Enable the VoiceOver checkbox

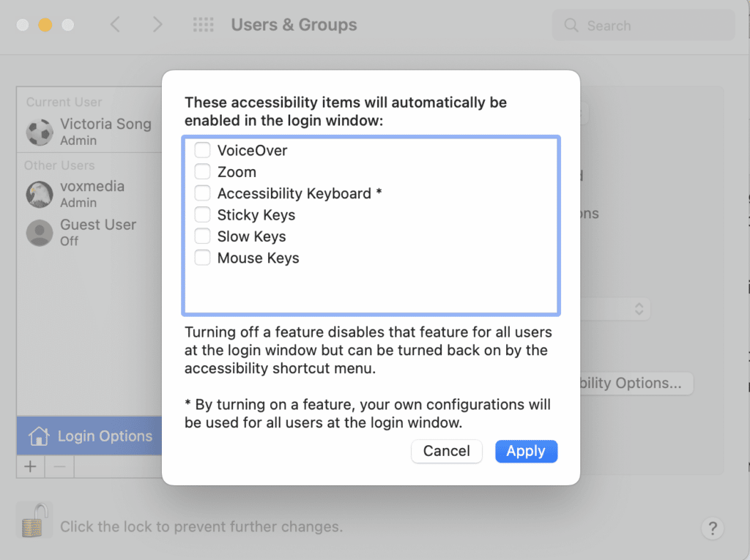[x=202, y=151]
